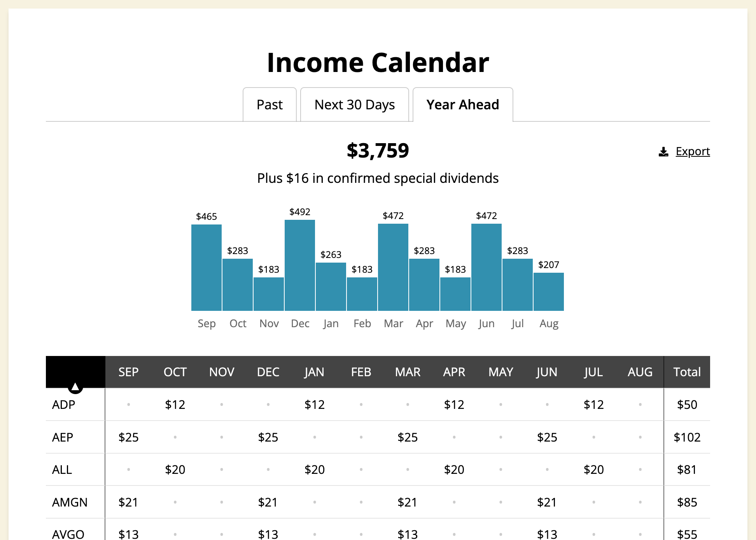
Task: Select the Year Ahead tab
Action: (462, 105)
